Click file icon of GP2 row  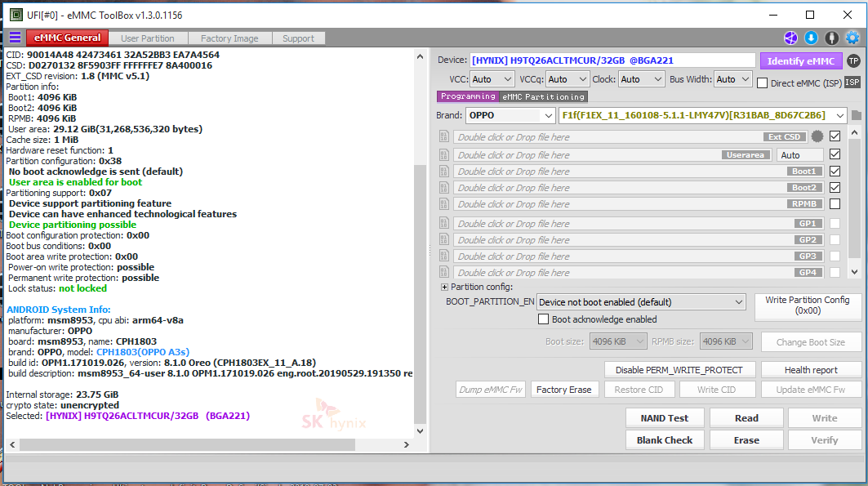tap(443, 239)
